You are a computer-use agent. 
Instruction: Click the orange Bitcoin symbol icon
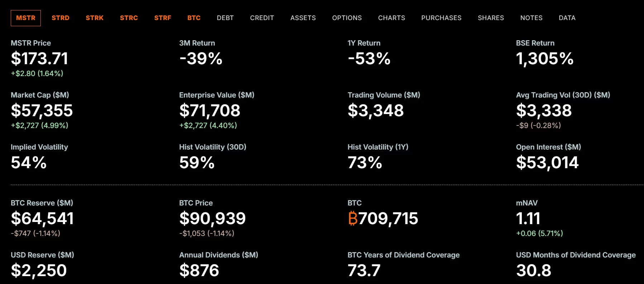click(x=353, y=218)
